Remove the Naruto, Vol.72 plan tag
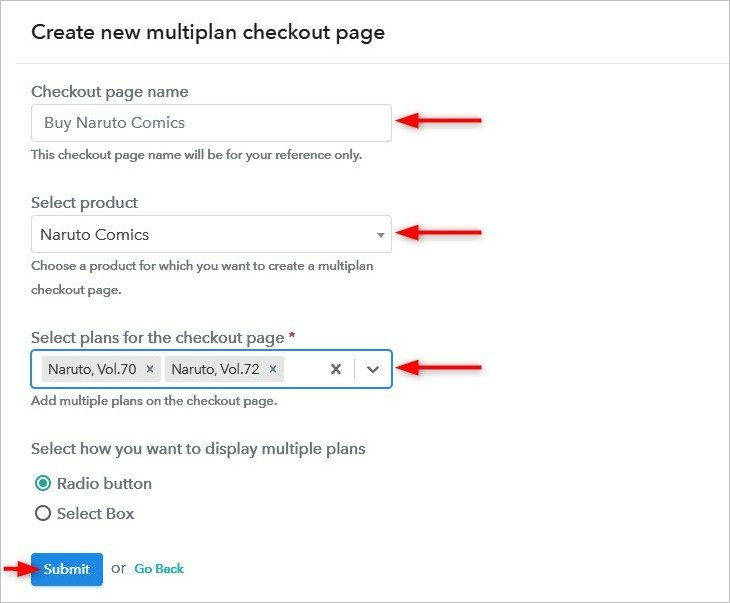Image resolution: width=730 pixels, height=603 pixels. tap(273, 369)
